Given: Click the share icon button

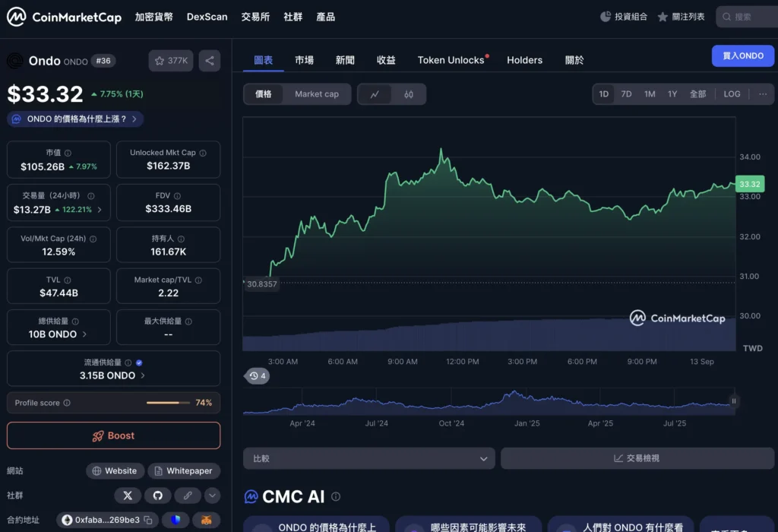Looking at the screenshot, I should click(x=210, y=61).
